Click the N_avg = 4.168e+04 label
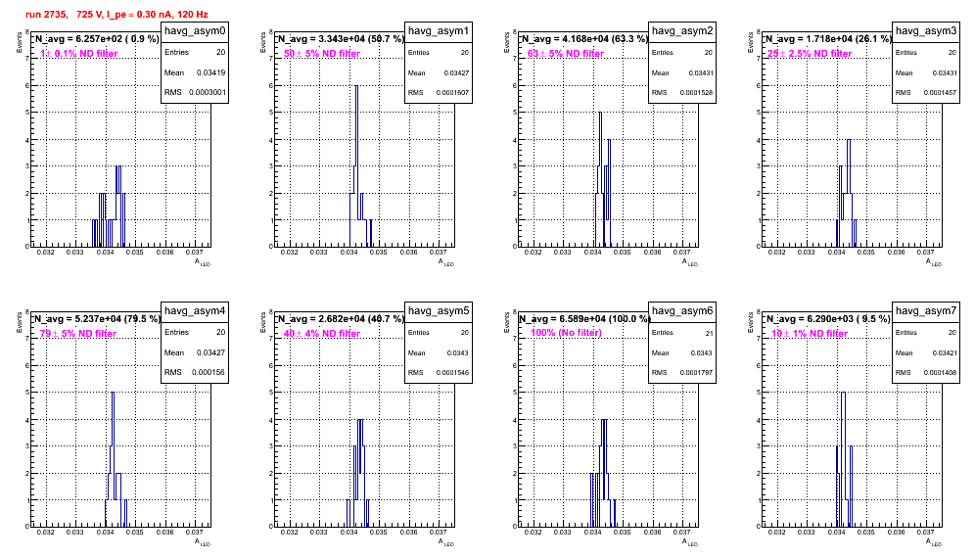The image size is (975, 560). (584, 38)
